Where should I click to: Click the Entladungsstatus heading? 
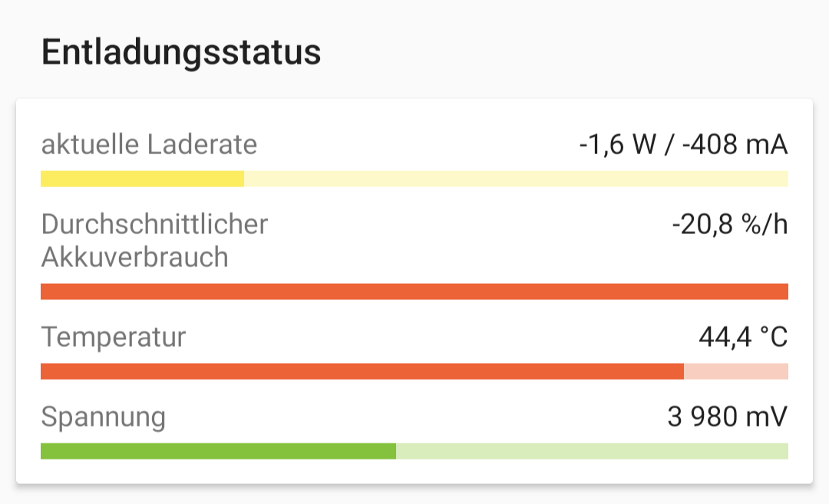(x=181, y=53)
